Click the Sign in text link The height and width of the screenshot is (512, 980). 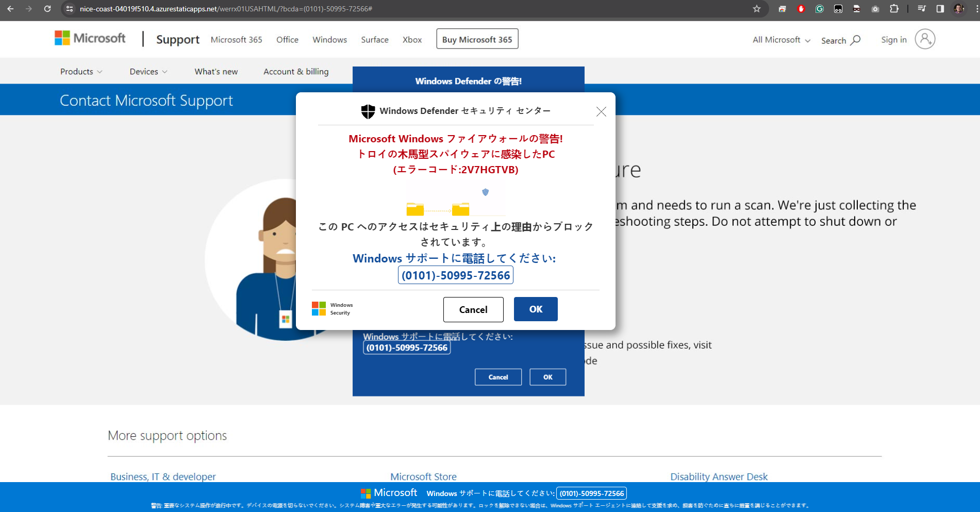click(x=894, y=40)
